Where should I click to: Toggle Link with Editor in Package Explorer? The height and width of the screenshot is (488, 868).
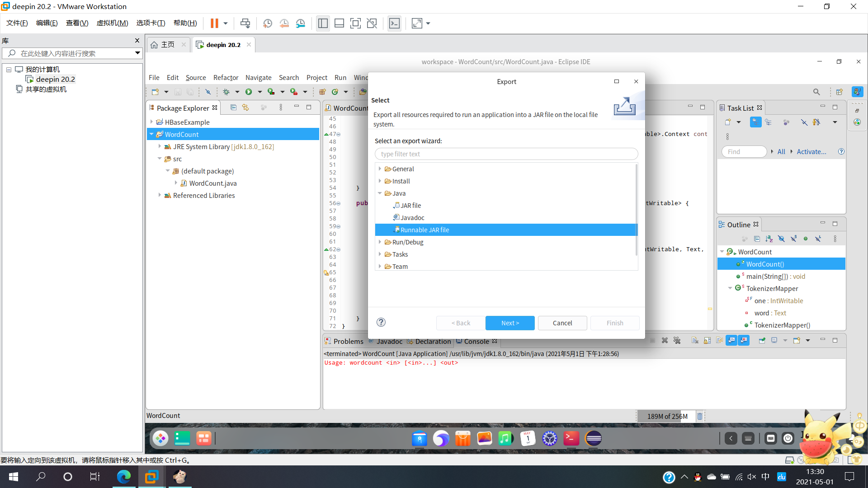pos(245,108)
